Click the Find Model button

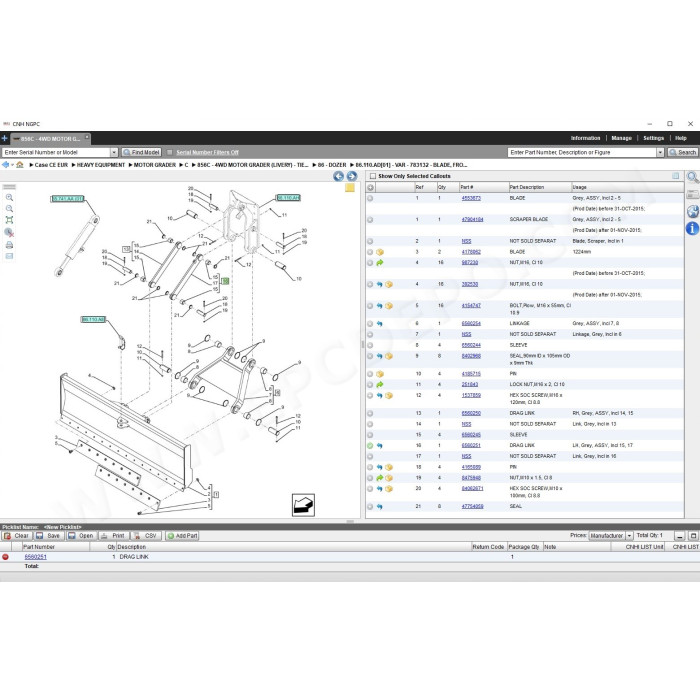pyautogui.click(x=141, y=152)
